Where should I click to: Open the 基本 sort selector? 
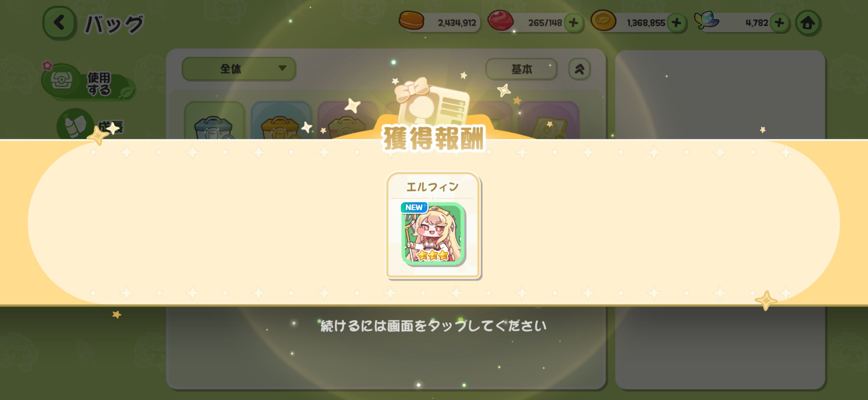click(x=521, y=69)
